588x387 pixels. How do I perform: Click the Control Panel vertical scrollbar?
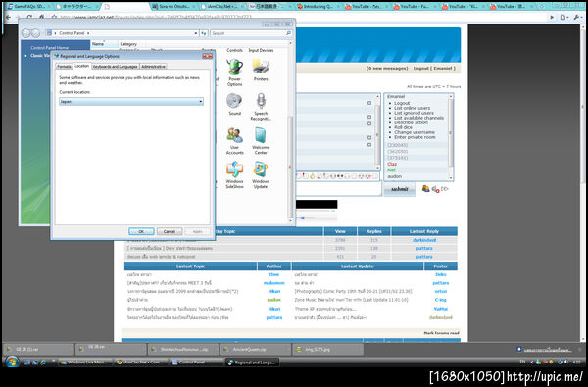click(290, 168)
